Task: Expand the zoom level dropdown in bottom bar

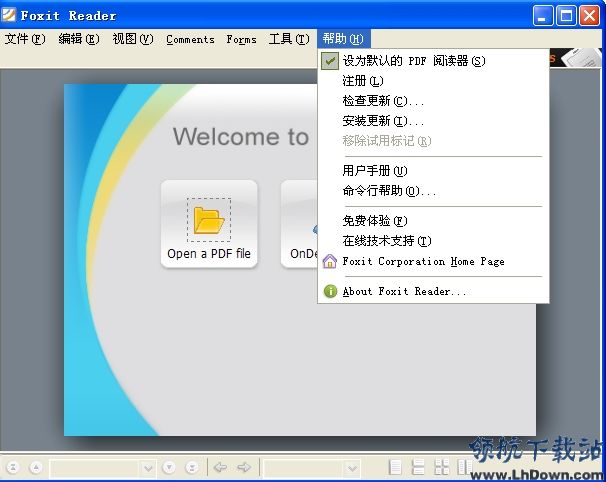Action: [352, 467]
